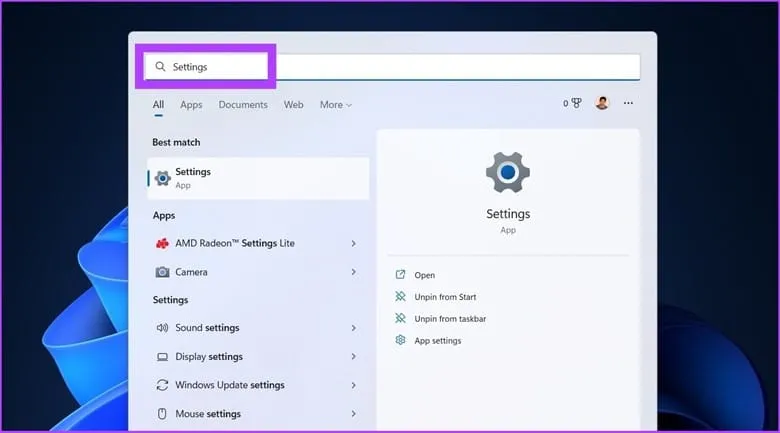
Task: Click the Mouse settings icon
Action: point(163,414)
